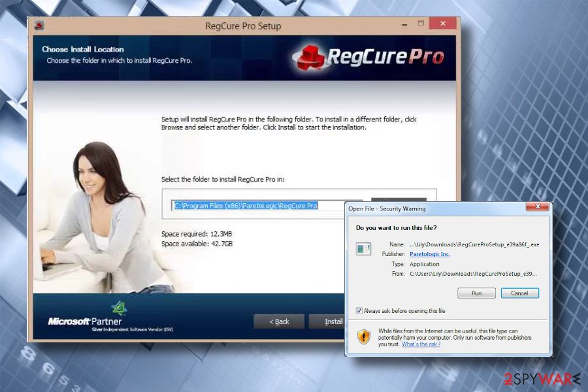Image resolution: width=588 pixels, height=392 pixels.
Task: Untick 'Always ask before opening this file'
Action: (359, 310)
